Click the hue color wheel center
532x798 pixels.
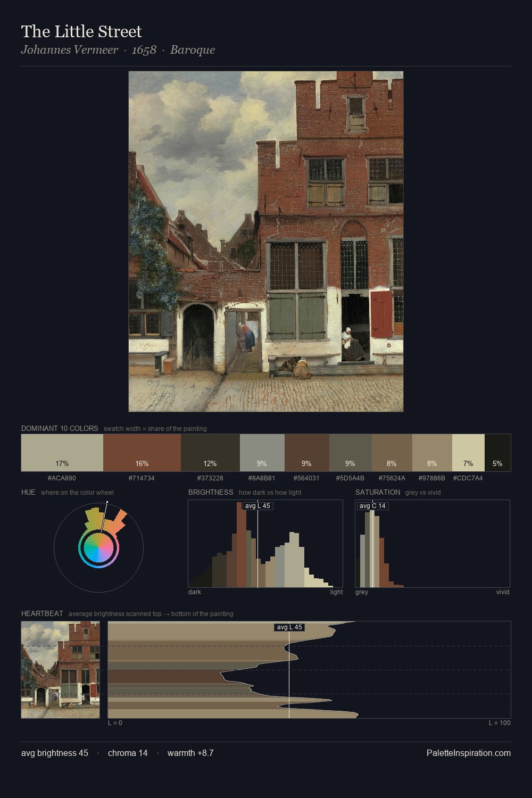tap(98, 547)
